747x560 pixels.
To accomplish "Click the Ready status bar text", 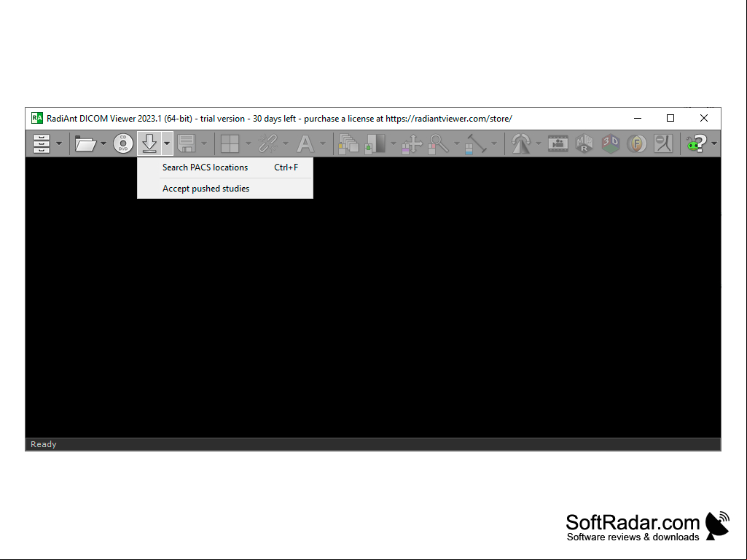I will pos(43,444).
